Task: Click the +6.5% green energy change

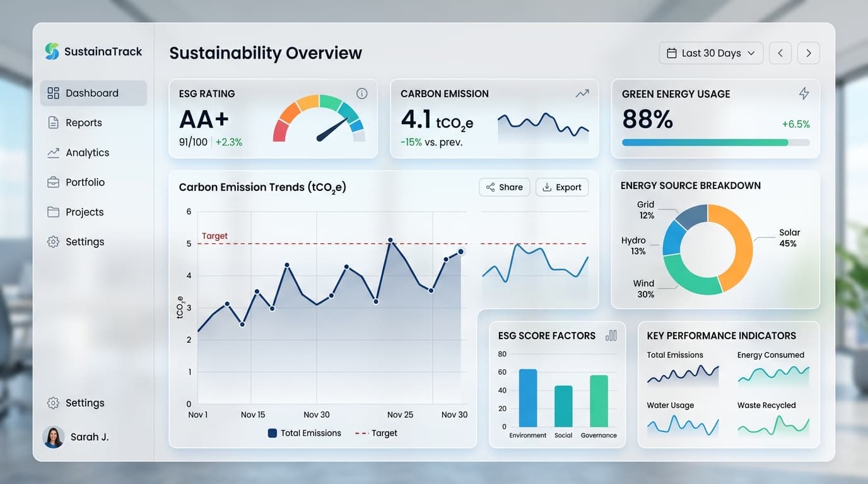Action: click(795, 124)
